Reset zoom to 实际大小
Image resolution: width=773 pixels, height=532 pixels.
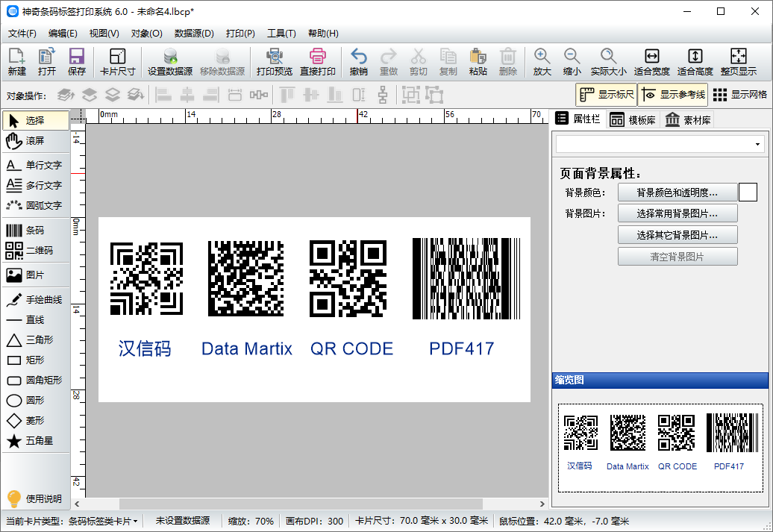pyautogui.click(x=608, y=62)
